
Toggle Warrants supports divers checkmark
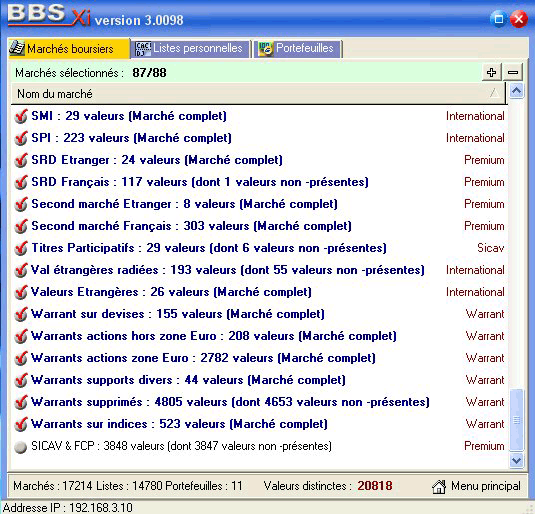[x=21, y=380]
